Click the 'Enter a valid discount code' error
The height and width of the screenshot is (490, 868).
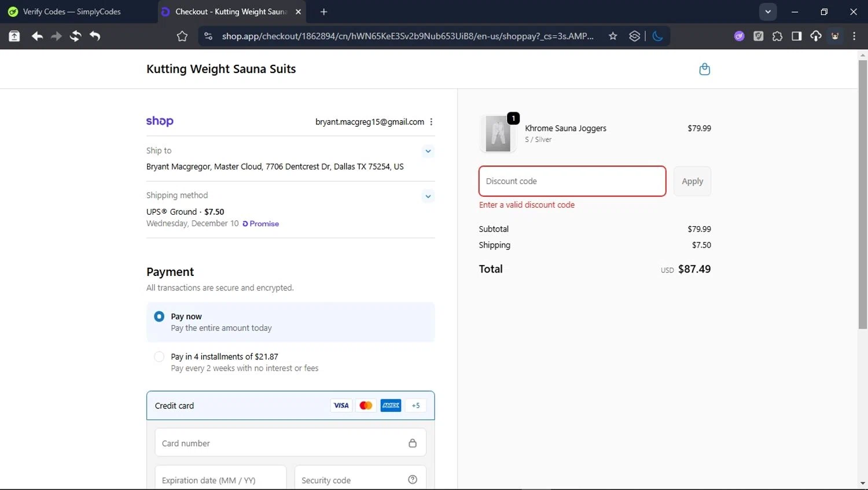tap(527, 205)
